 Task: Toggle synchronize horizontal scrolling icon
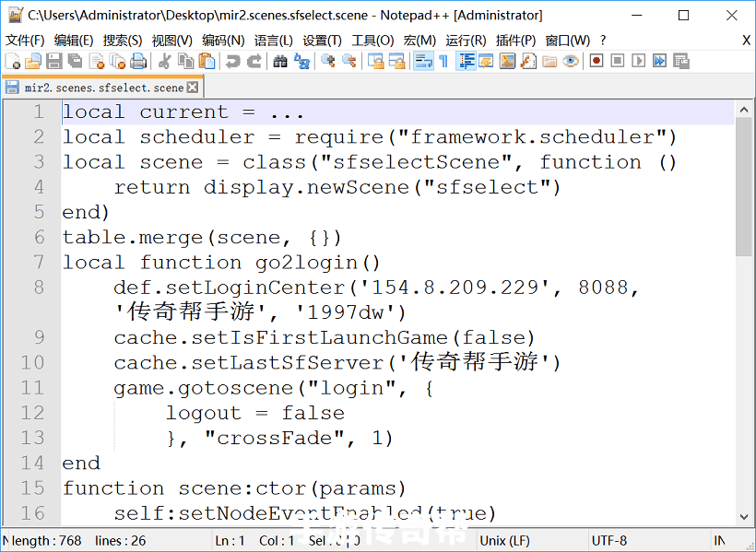(396, 62)
